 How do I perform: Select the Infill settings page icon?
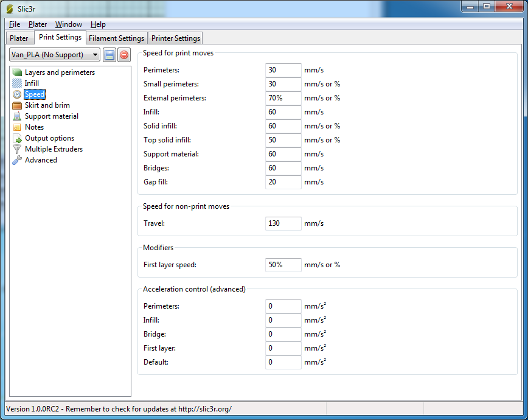point(17,83)
